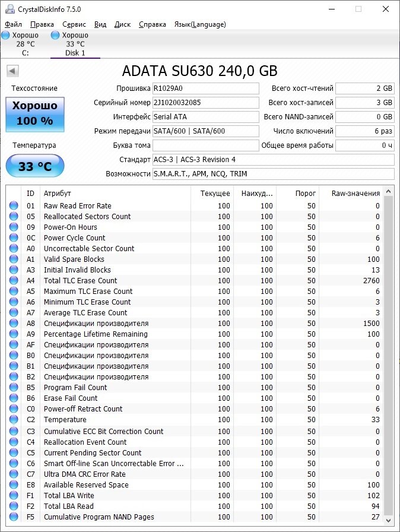Click the Число включений value 6 раз

click(365, 131)
